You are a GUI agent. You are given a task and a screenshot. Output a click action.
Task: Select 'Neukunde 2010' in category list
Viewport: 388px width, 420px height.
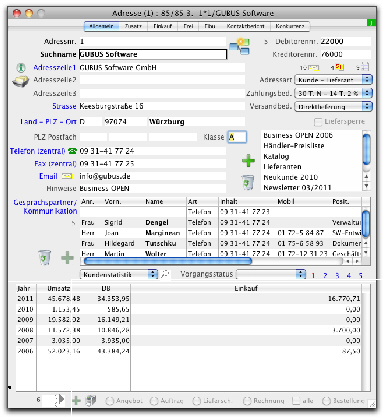coord(291,177)
